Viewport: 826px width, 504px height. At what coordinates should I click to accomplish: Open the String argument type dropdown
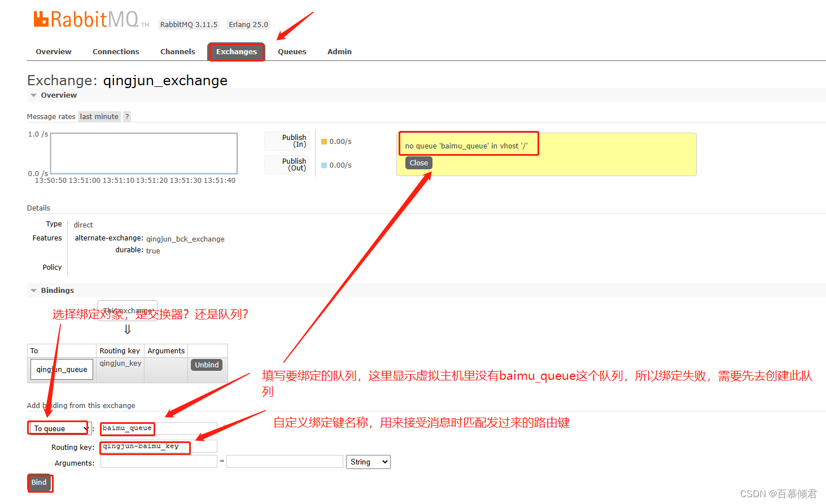tap(368, 462)
